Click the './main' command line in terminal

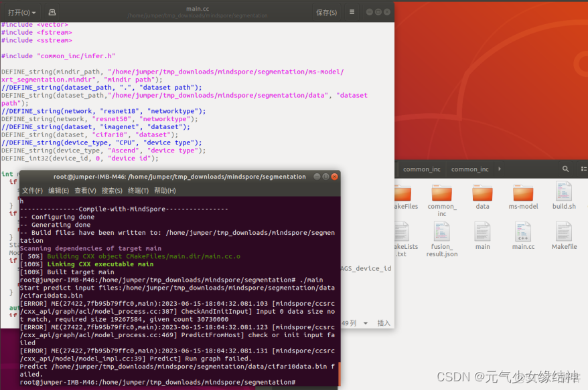171,280
